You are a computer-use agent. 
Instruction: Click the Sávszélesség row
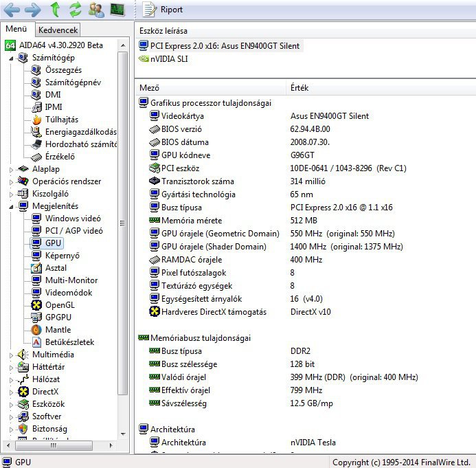point(306,403)
